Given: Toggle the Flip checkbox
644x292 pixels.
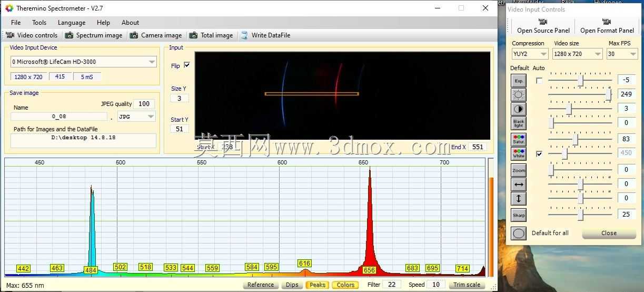Looking at the screenshot, I should coord(186,65).
